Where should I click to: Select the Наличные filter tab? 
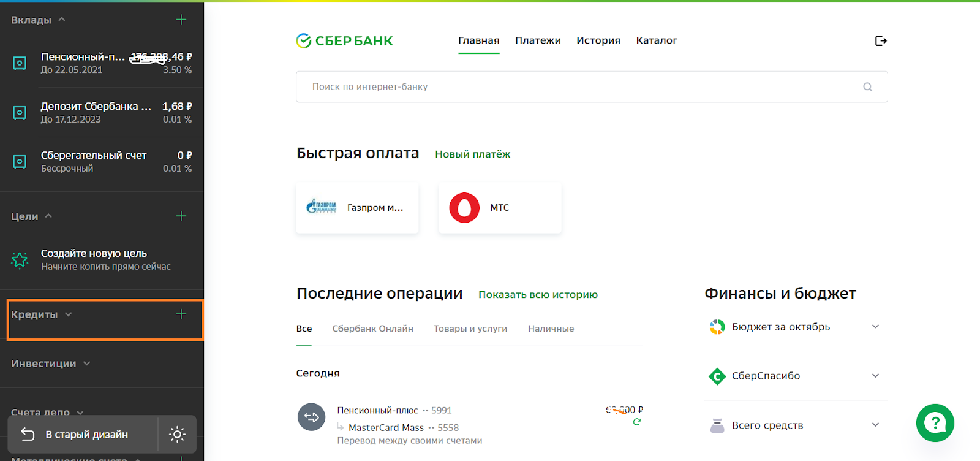551,329
